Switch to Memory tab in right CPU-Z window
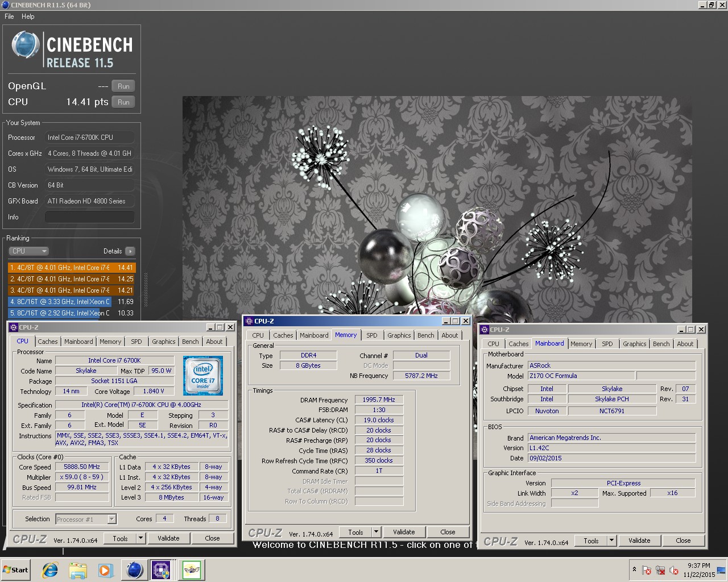 [x=581, y=344]
